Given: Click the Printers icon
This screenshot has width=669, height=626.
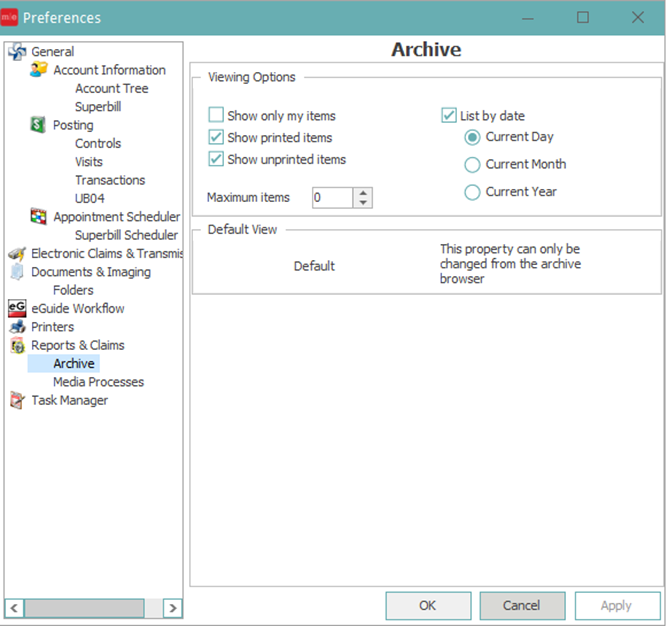Looking at the screenshot, I should point(17,327).
